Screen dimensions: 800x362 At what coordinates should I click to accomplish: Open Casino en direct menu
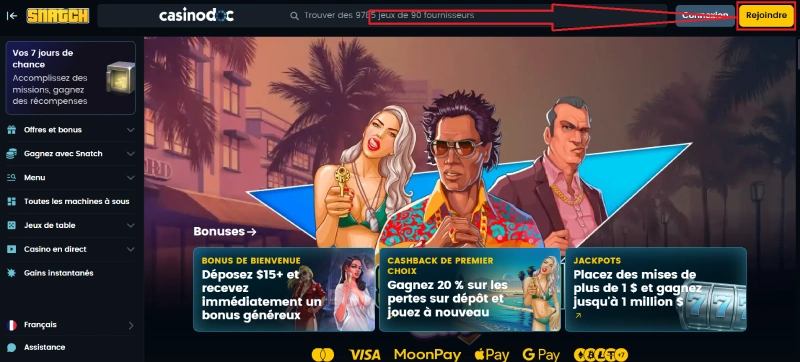tap(70, 249)
